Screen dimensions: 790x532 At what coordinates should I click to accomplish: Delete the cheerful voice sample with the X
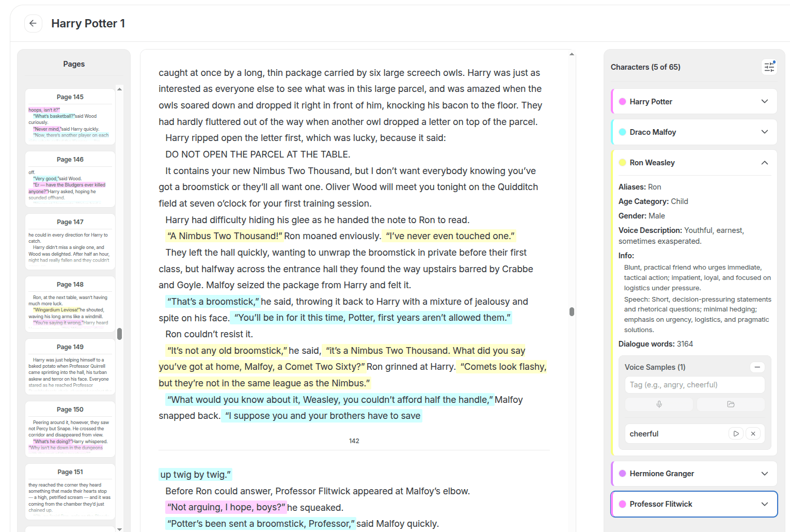pos(753,433)
